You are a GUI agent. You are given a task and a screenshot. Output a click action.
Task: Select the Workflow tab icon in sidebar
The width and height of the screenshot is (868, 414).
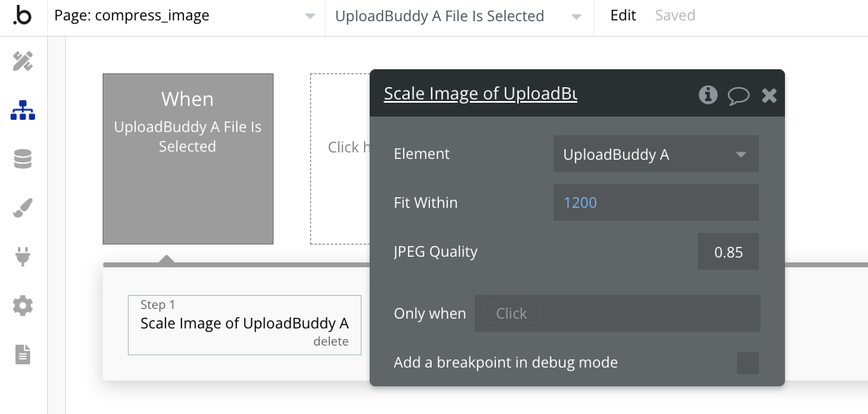pyautogui.click(x=23, y=110)
